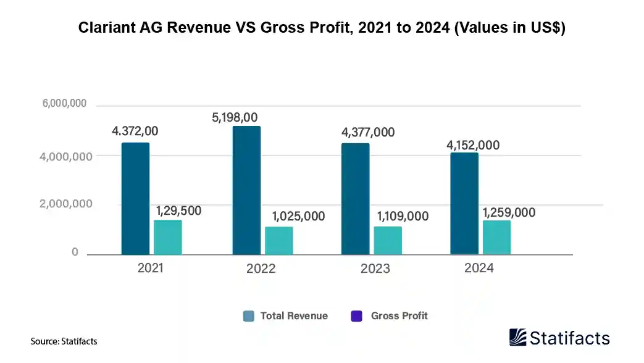Select the 2021 Total Revenue bar

[x=136, y=199]
